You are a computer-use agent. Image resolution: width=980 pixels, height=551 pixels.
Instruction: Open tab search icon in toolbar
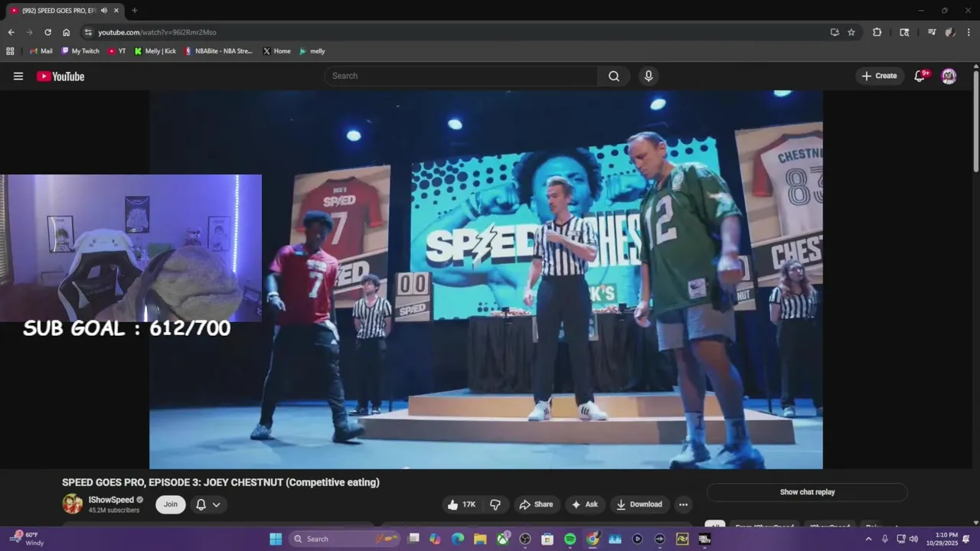click(x=904, y=32)
